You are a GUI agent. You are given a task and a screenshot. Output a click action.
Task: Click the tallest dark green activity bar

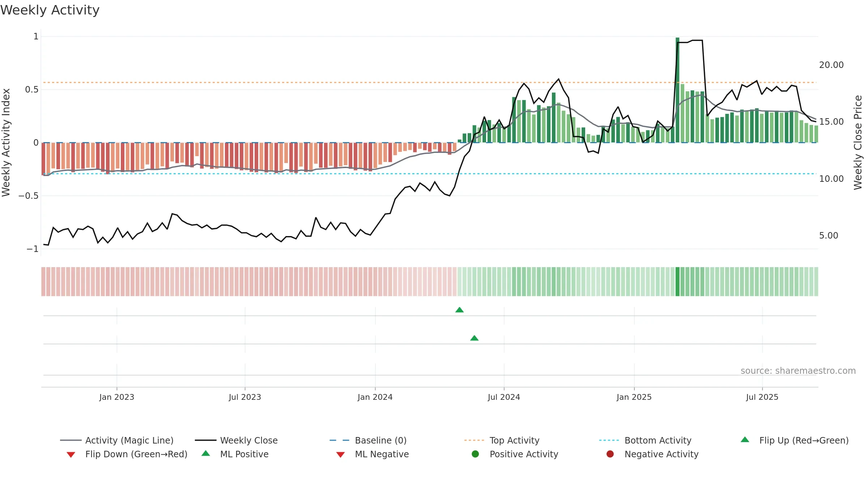click(x=677, y=90)
